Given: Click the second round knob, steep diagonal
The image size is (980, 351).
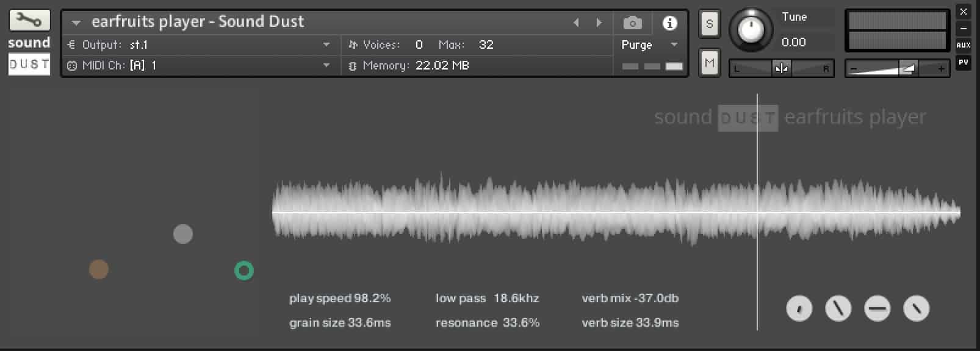Looking at the screenshot, I should tap(838, 308).
